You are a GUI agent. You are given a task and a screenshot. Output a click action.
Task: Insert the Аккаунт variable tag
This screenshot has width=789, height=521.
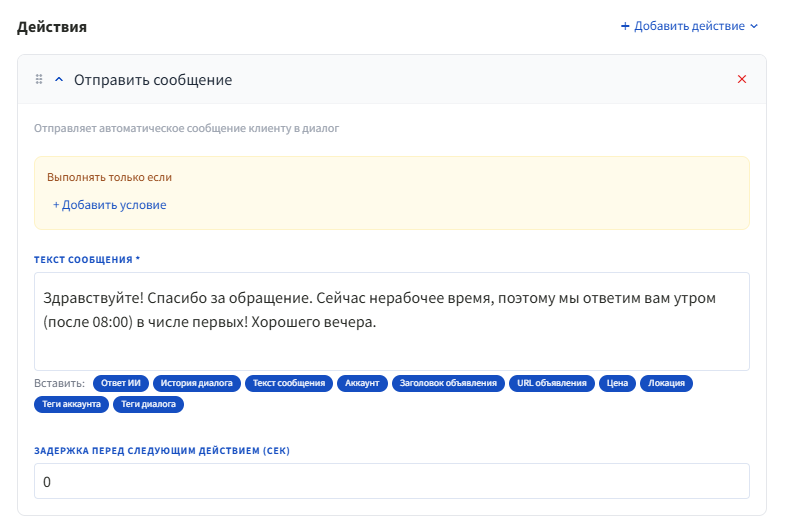coord(362,383)
